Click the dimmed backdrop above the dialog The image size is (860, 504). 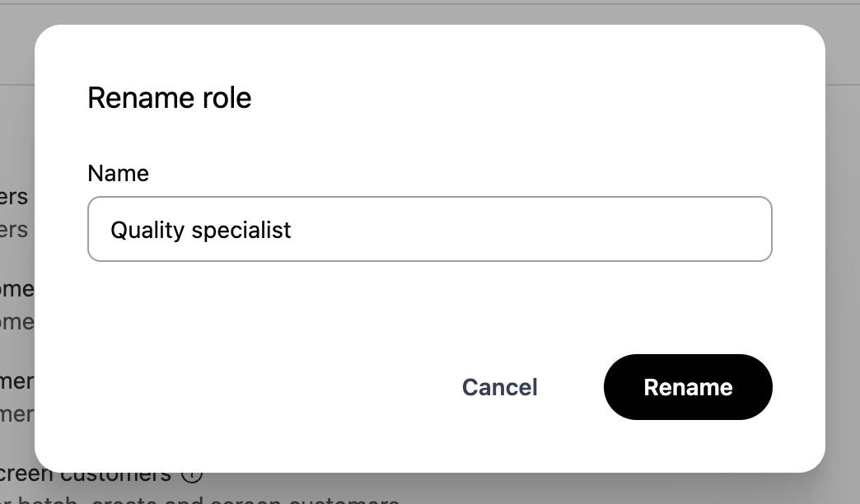pos(428,13)
